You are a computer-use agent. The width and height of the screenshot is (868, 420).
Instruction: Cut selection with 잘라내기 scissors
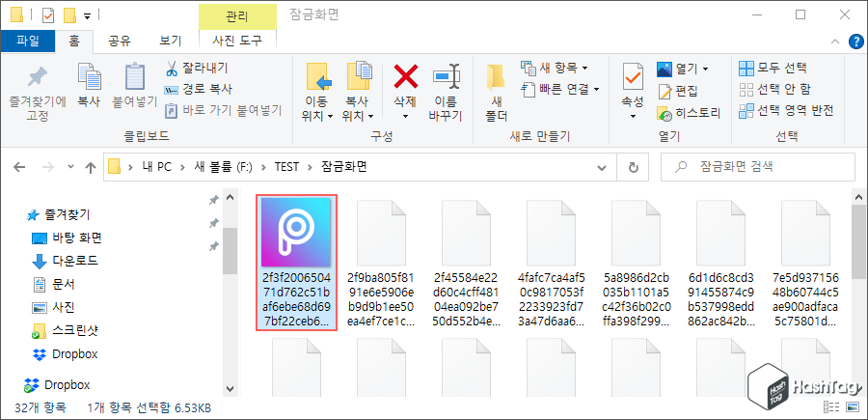[x=197, y=69]
